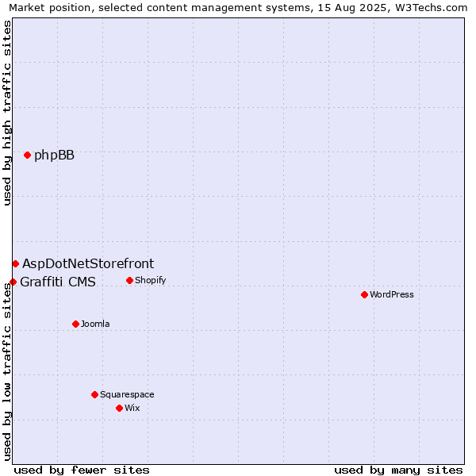
Task: Click the chart title mentioning W3Techs.com
Action: (x=238, y=8)
